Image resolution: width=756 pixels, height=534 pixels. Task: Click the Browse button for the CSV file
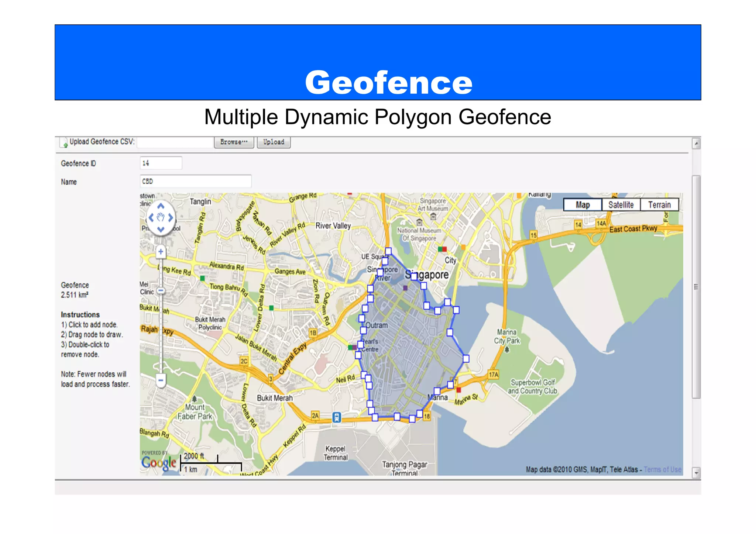pyautogui.click(x=234, y=142)
